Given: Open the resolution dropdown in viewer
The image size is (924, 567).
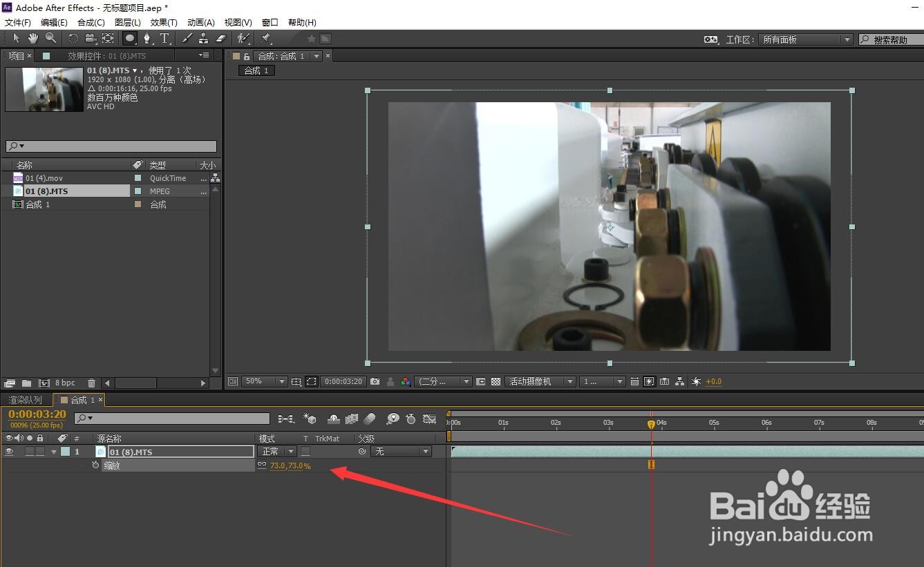Looking at the screenshot, I should (x=443, y=381).
